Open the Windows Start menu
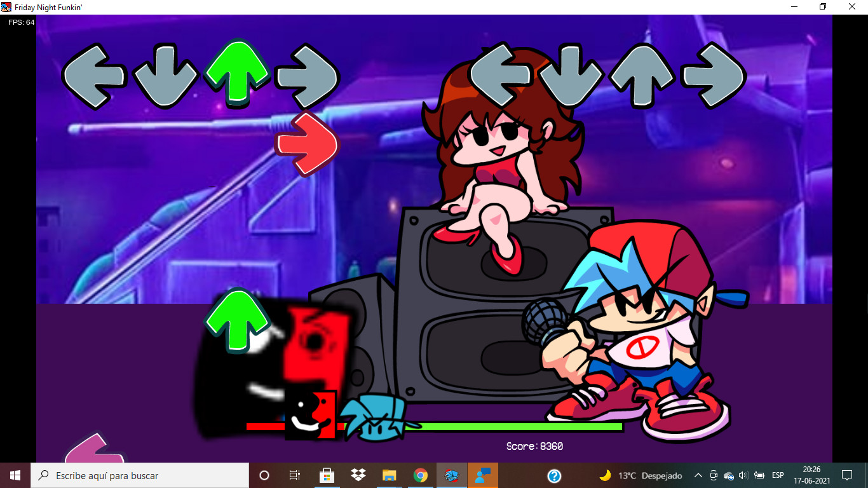This screenshot has height=488, width=868. (x=15, y=475)
